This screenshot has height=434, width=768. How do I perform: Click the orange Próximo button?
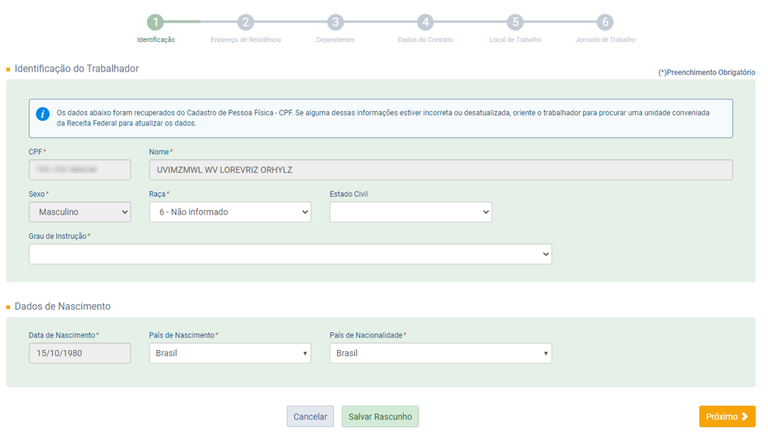726,416
